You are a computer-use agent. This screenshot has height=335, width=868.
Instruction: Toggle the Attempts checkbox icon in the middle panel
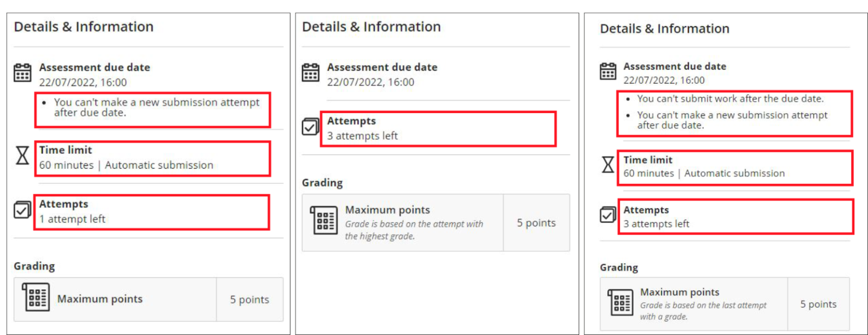[310, 127]
